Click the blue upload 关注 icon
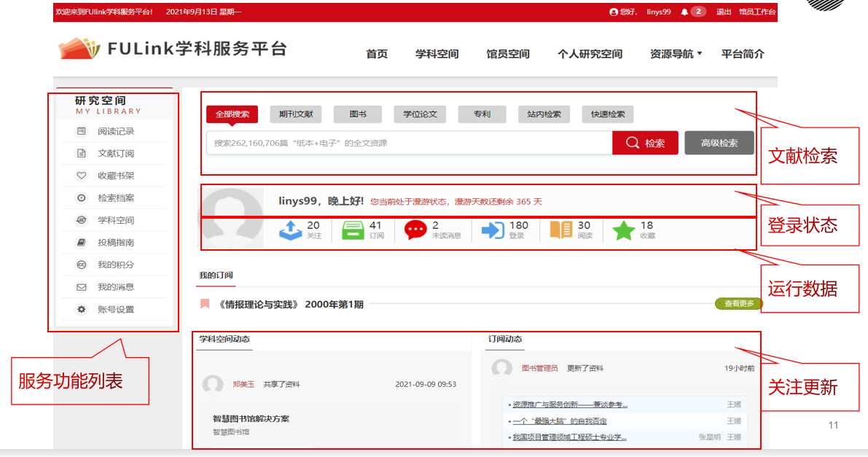This screenshot has height=457, width=868. [291, 230]
